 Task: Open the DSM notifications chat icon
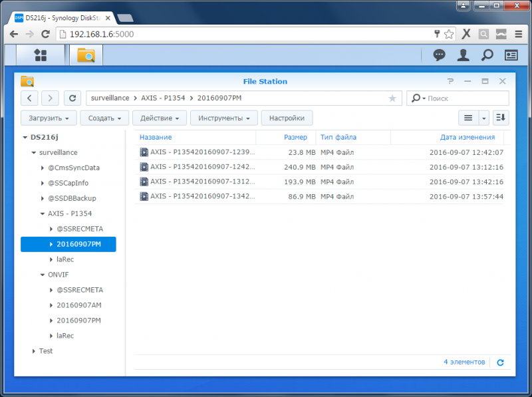(439, 55)
